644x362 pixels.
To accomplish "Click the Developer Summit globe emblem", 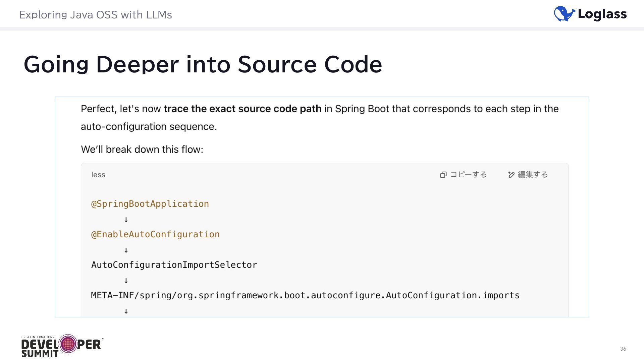I will point(68,344).
